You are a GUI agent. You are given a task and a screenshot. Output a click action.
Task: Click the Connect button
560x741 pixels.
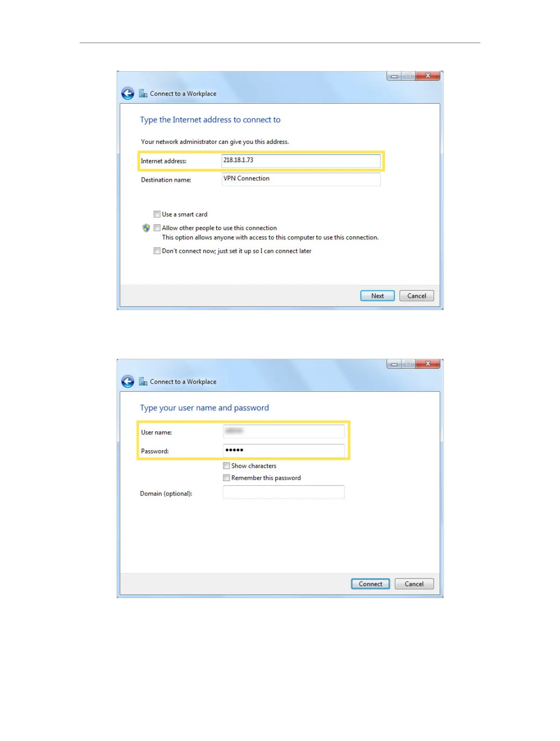coord(370,584)
